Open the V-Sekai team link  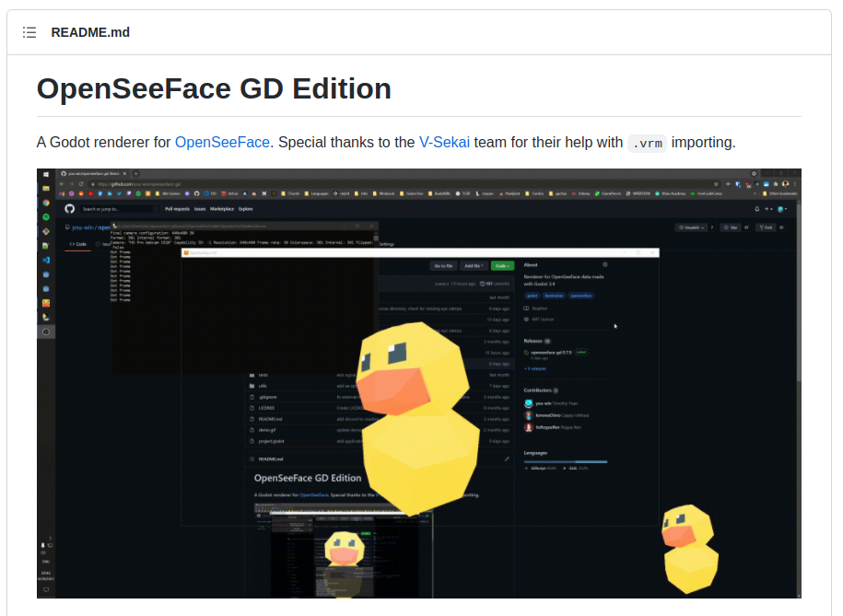444,142
